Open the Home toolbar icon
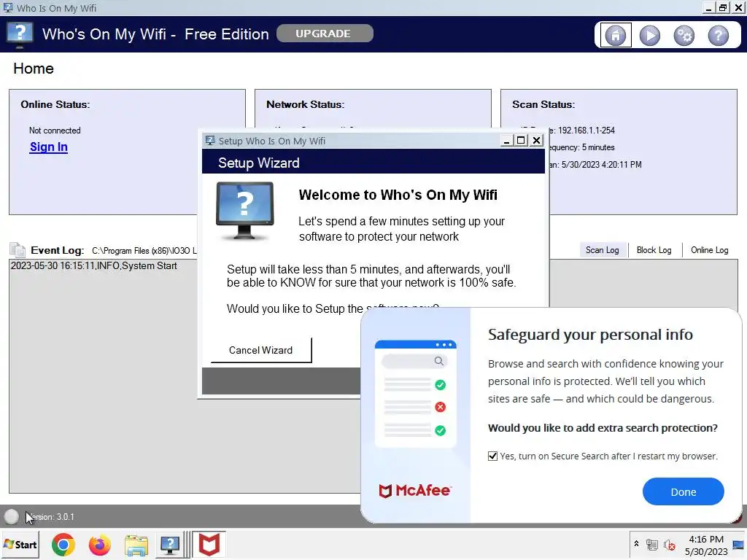747x560 pixels. tap(616, 35)
